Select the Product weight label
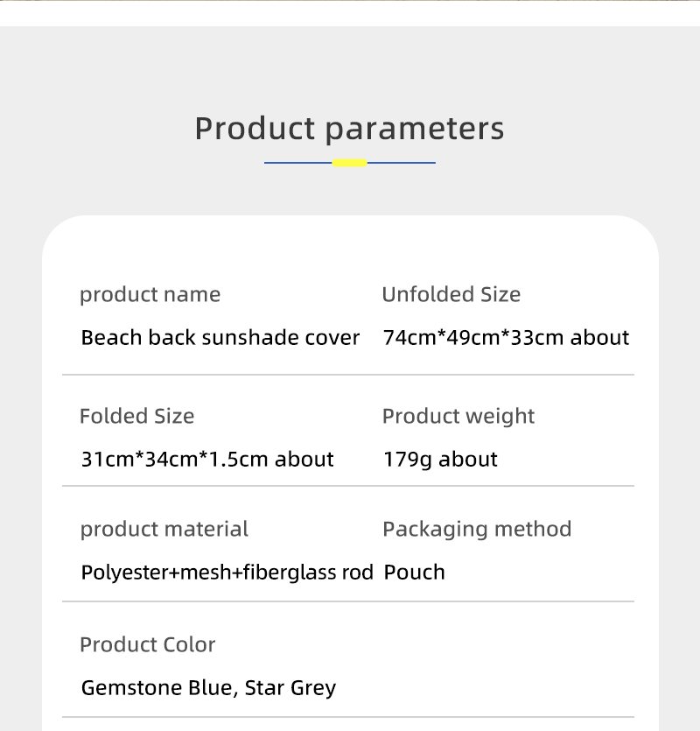 (458, 417)
